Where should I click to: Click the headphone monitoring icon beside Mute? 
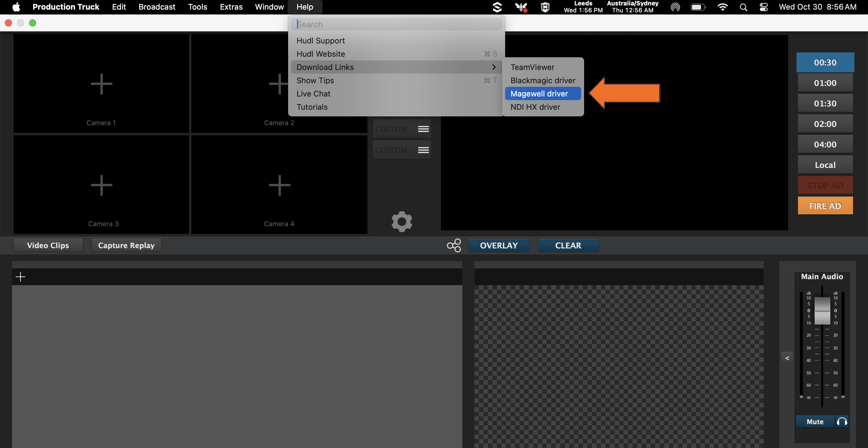click(841, 421)
